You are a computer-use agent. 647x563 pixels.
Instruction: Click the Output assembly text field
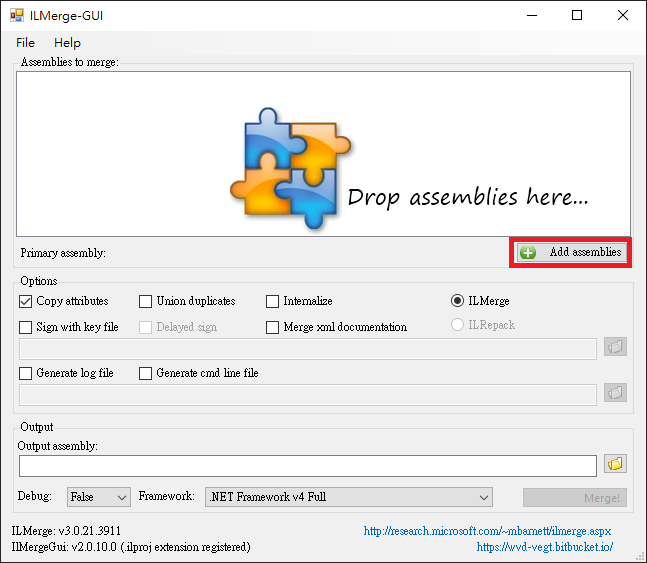coord(308,466)
